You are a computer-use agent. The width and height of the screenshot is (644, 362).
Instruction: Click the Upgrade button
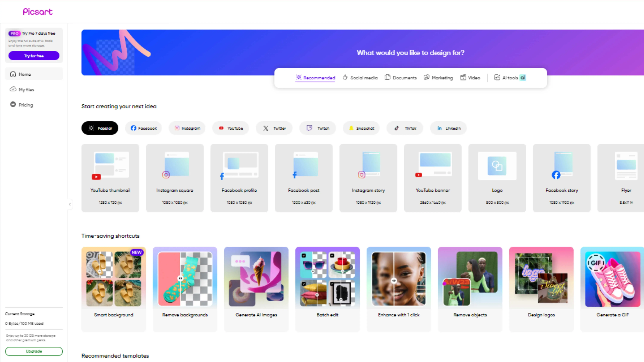pos(34,351)
